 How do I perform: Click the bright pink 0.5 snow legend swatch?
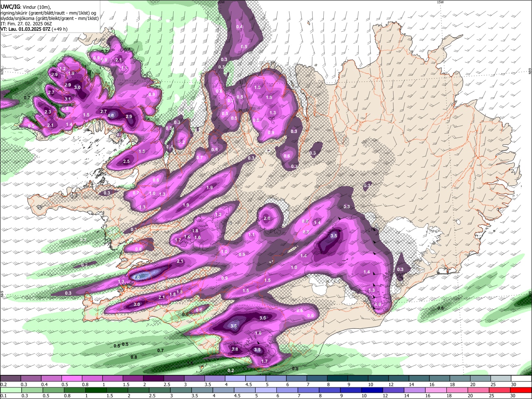tap(71, 379)
